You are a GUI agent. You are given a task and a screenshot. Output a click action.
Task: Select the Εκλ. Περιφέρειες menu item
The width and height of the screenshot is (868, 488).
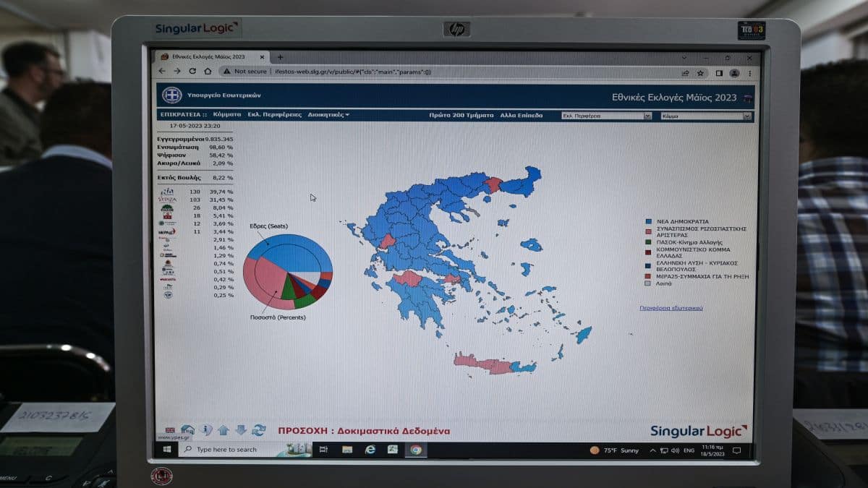coord(274,115)
